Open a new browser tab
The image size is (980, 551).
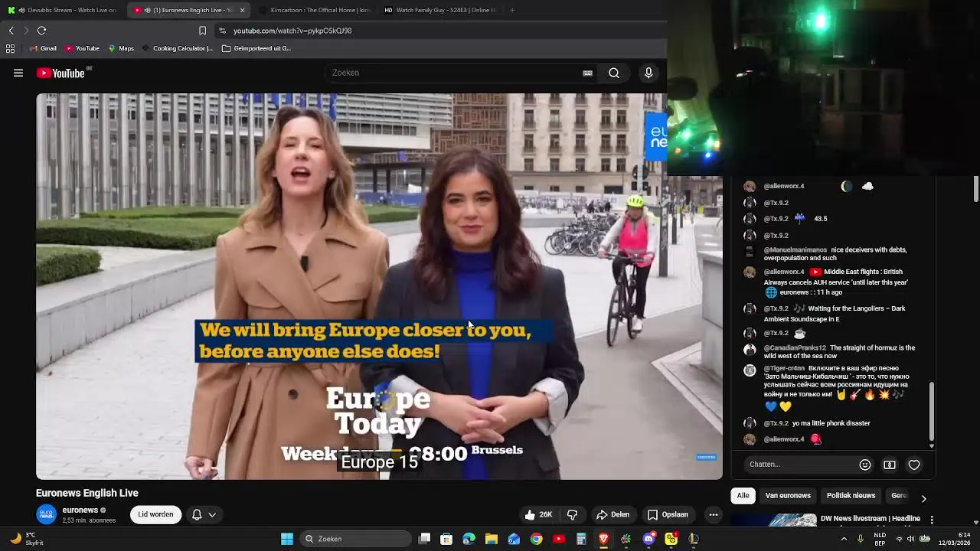(512, 10)
